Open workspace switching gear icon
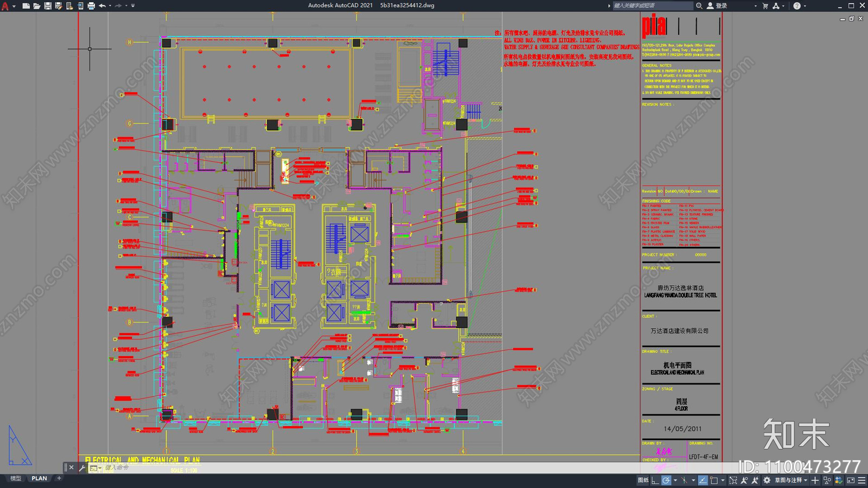868x488 pixels. click(x=767, y=480)
